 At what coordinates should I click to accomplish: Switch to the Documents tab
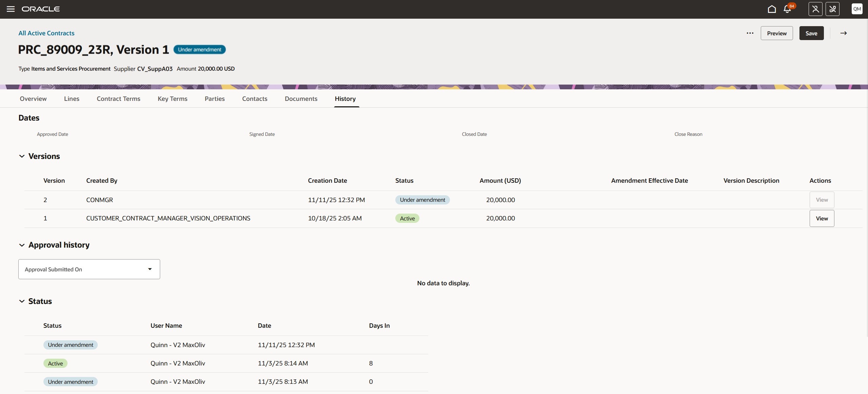(301, 99)
